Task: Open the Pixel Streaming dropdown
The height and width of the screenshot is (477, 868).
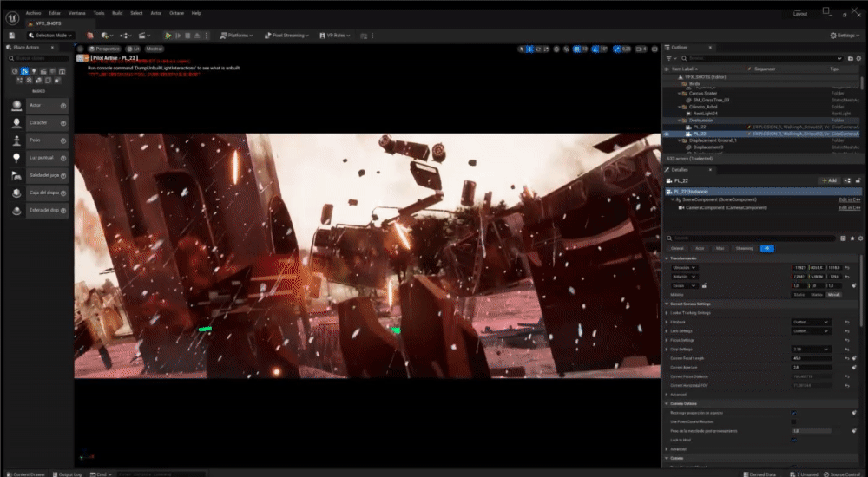Action: (286, 36)
